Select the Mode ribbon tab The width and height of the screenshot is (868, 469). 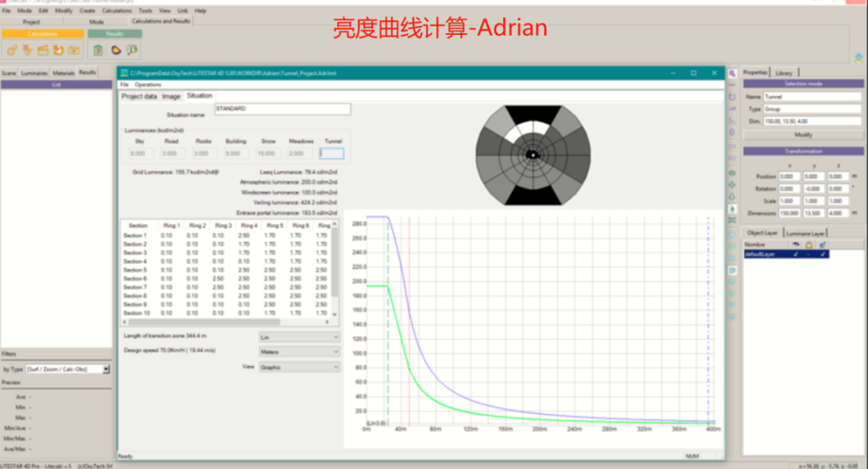click(x=96, y=22)
